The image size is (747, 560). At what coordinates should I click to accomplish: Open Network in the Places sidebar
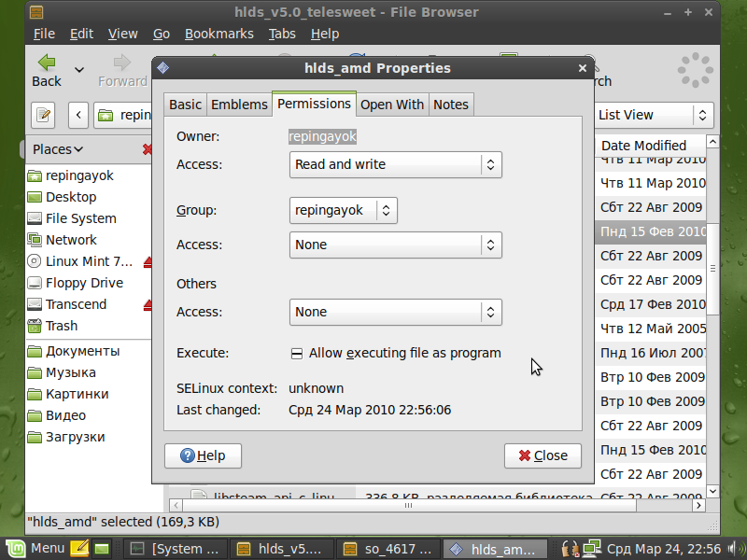pos(62,240)
